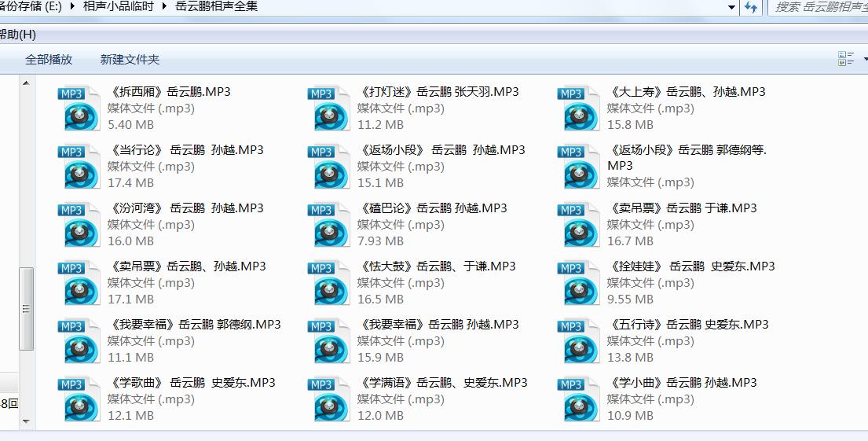Select file name 《怯大鼓》岳云鹏、于谦.MP3
This screenshot has width=868, height=441.
click(437, 266)
